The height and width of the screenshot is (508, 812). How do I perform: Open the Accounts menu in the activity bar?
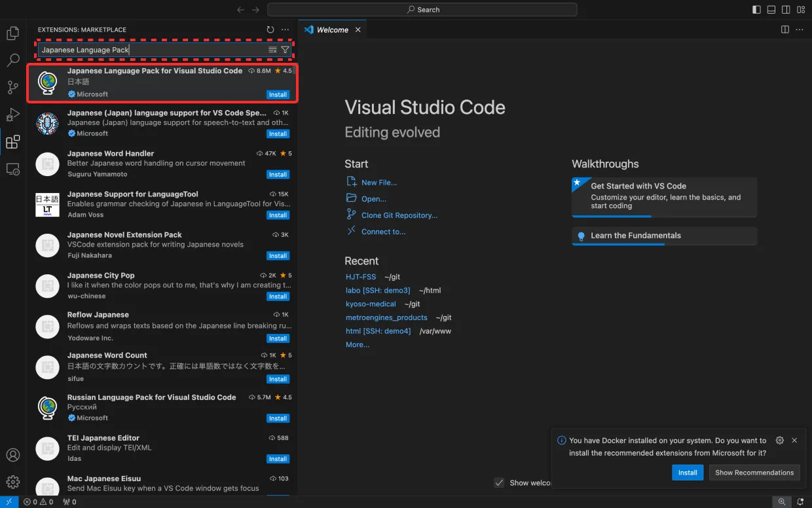(x=12, y=455)
